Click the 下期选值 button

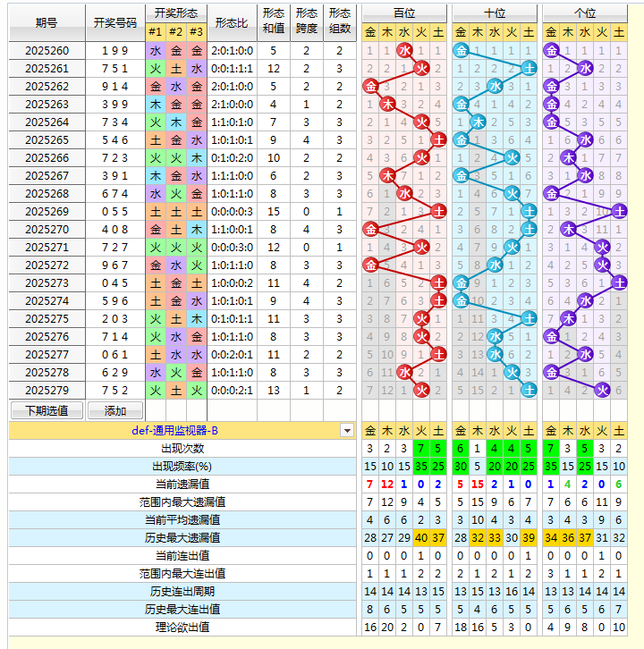[47, 410]
